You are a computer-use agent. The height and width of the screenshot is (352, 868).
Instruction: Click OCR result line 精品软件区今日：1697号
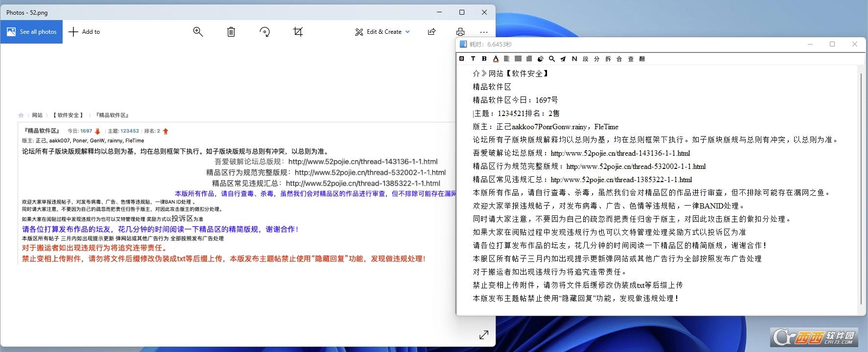pos(515,100)
